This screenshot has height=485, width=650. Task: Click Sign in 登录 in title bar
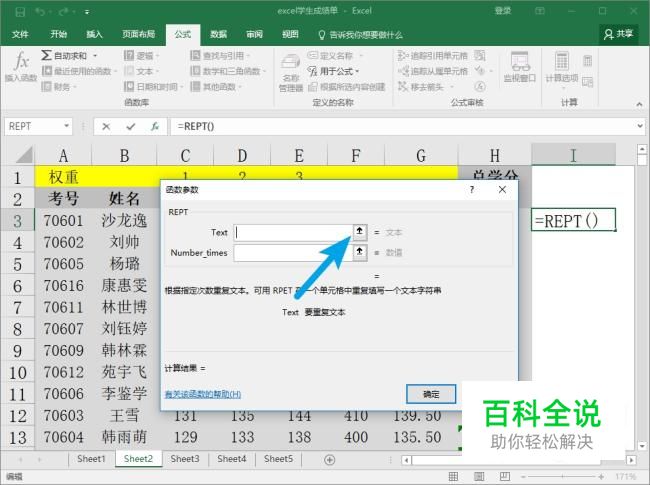[x=502, y=11]
